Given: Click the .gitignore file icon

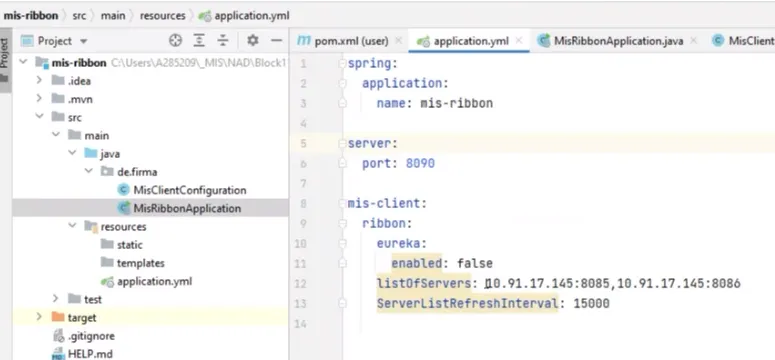Looking at the screenshot, I should coord(58,336).
